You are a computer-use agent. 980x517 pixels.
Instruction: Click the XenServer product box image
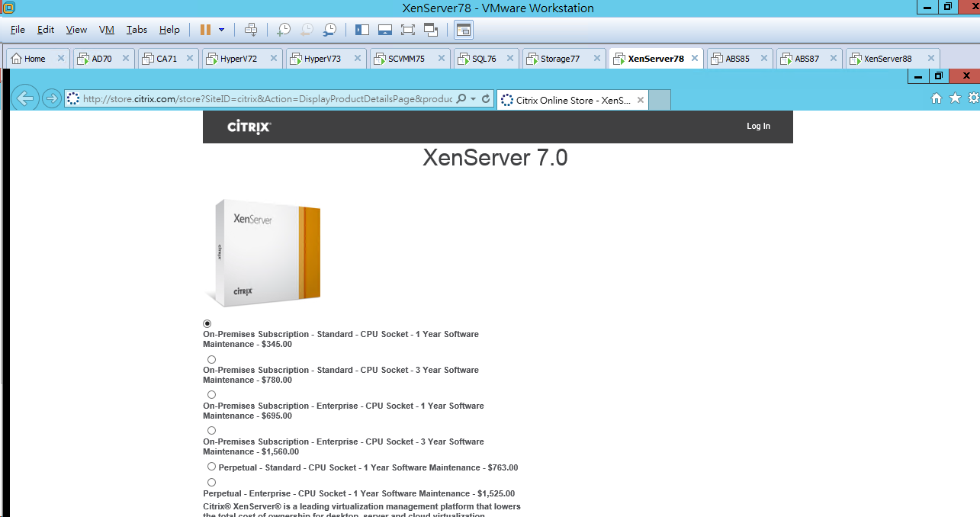tap(263, 252)
